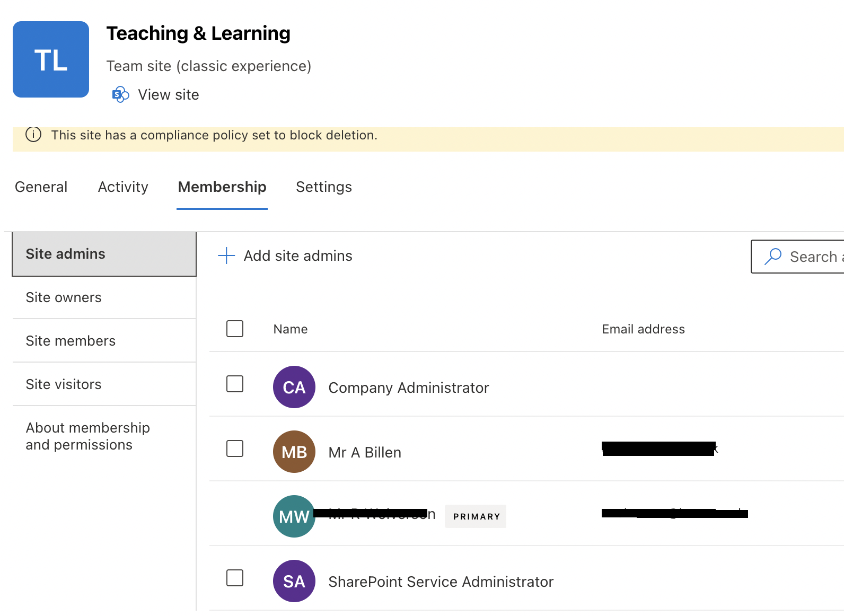Check the Mr A Billen row checkbox

(235, 448)
